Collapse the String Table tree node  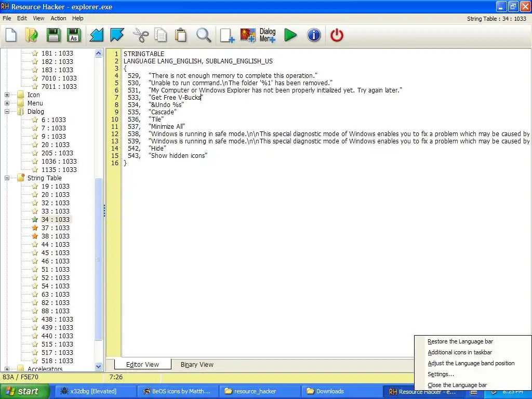click(7, 178)
